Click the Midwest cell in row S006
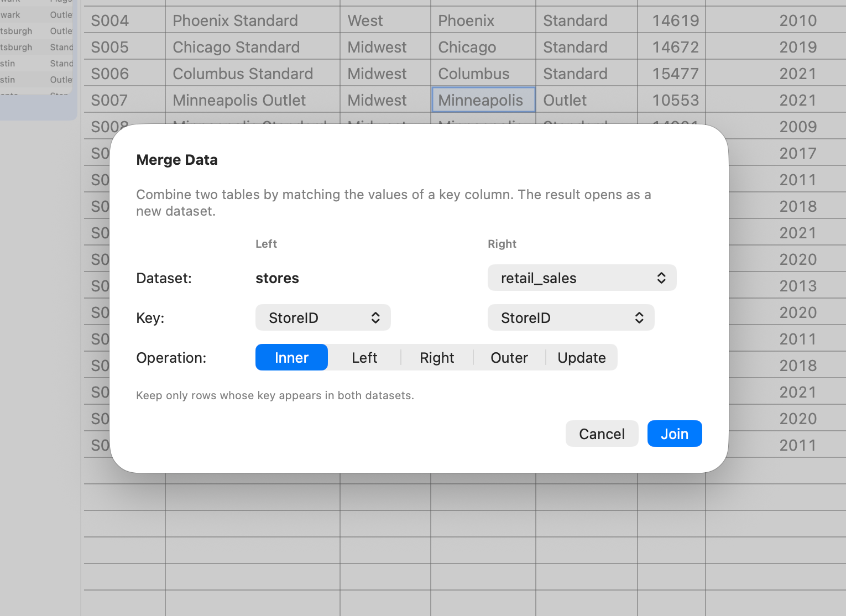Viewport: 846px width, 616px height. [385, 74]
